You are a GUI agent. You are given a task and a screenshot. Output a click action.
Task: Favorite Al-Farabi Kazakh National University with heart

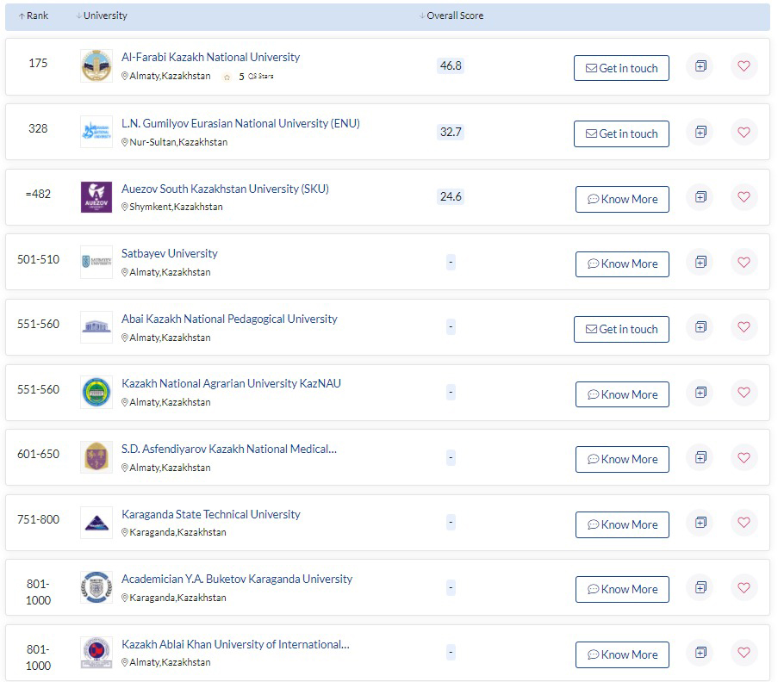744,66
